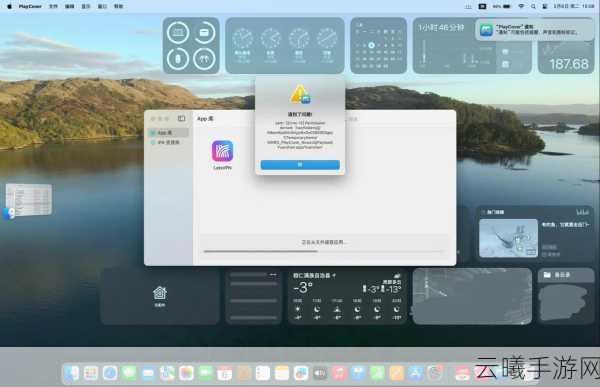Toggle the PlayCover sidebar icon
The width and height of the screenshot is (600, 387).
click(x=181, y=118)
